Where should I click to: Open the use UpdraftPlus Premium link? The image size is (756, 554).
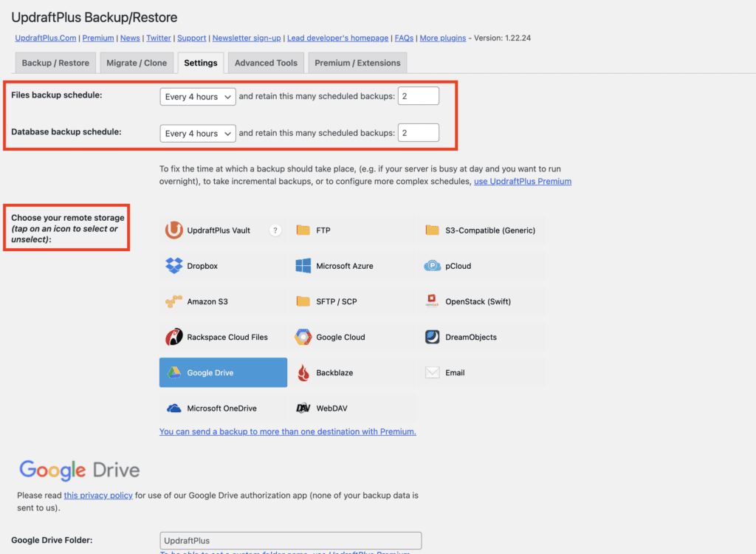522,181
